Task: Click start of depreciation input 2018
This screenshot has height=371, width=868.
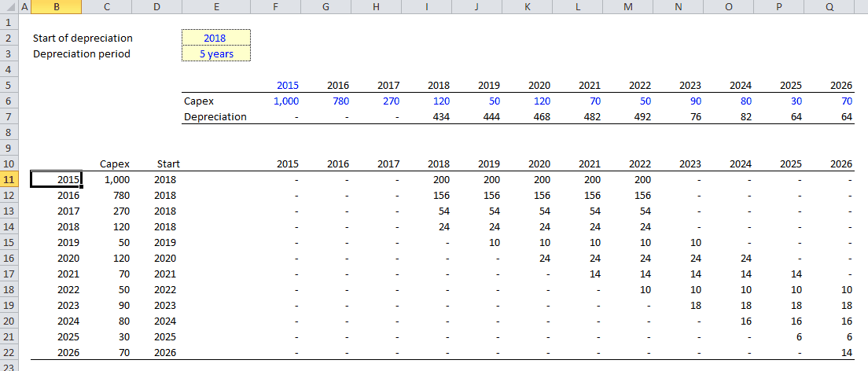Action: pos(216,39)
